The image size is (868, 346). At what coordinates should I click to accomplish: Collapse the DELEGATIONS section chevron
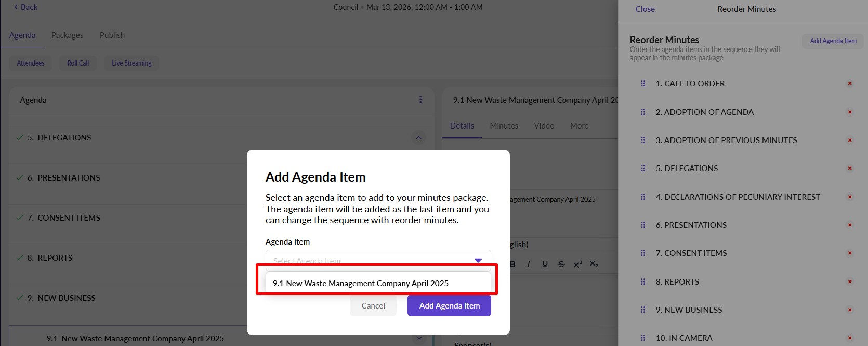click(418, 138)
